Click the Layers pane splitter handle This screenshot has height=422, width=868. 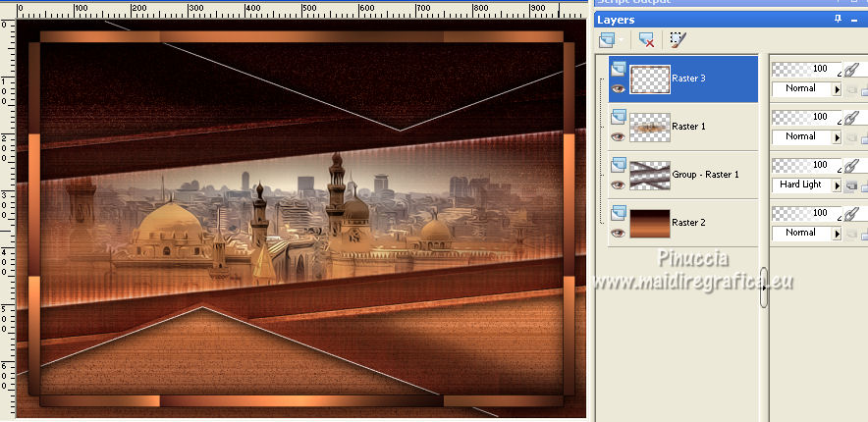[x=764, y=287]
